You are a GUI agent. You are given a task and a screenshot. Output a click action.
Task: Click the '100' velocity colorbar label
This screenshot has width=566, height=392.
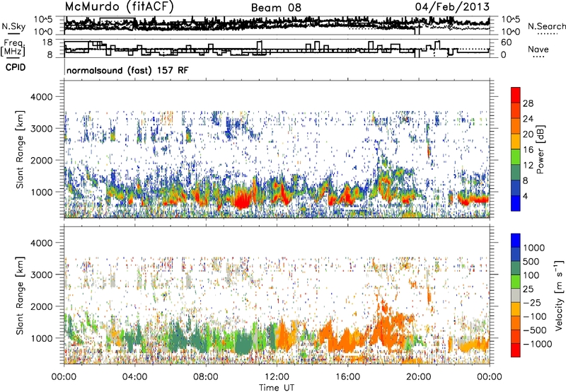tap(533, 275)
